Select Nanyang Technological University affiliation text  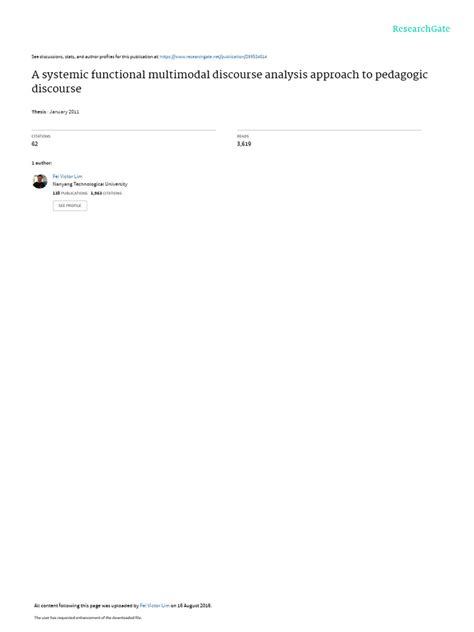tap(90, 184)
